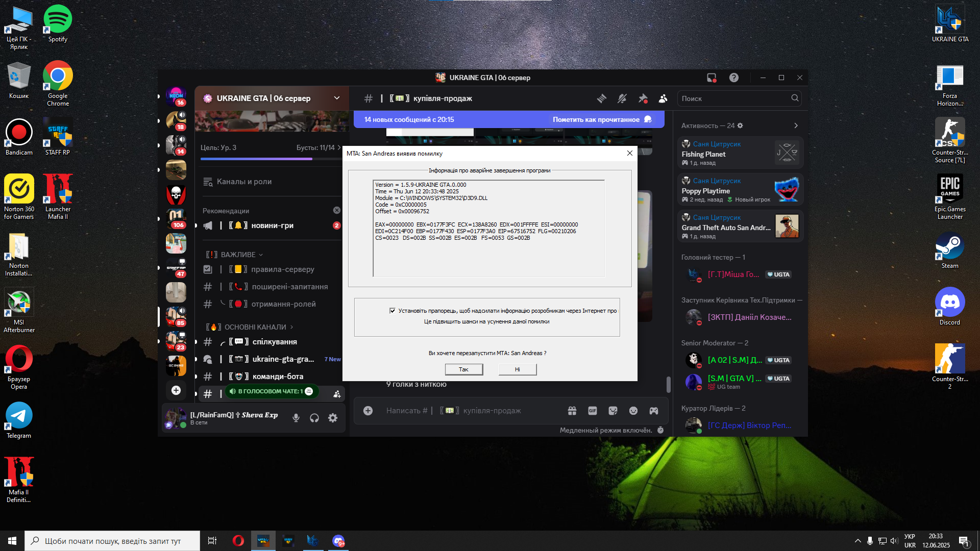Image resolution: width=980 pixels, height=551 pixels.
Task: Open Spotify desktop shortcut
Action: click(x=58, y=24)
